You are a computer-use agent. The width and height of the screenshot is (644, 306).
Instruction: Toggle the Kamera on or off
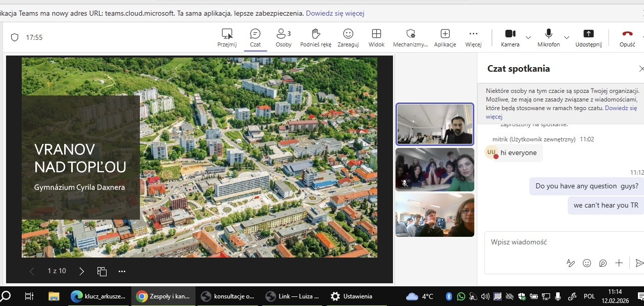510,38
